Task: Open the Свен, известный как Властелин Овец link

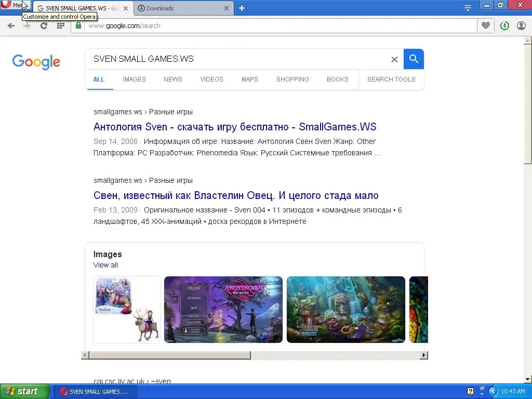Action: [236, 195]
